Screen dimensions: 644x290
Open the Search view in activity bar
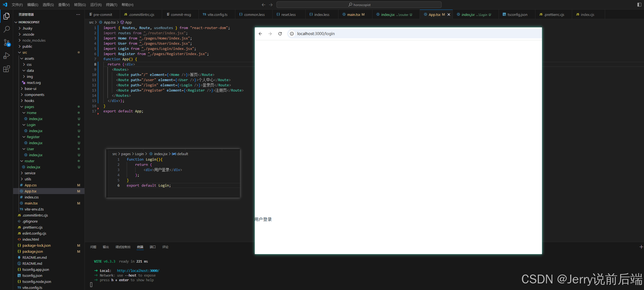(x=7, y=29)
